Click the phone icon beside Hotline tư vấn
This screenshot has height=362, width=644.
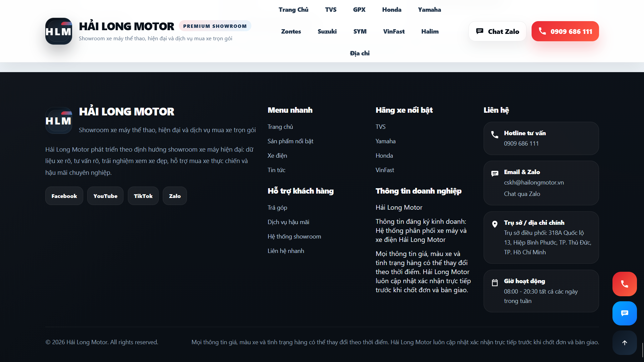pos(494,135)
